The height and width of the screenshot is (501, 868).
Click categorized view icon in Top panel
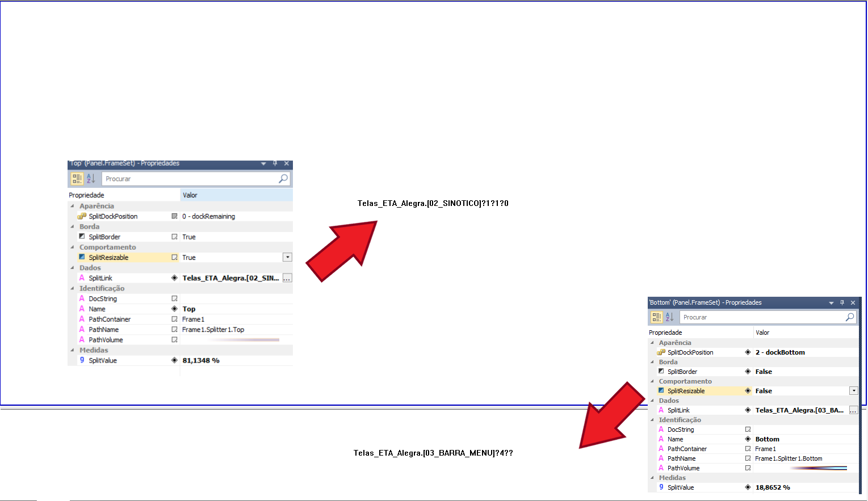pos(77,179)
